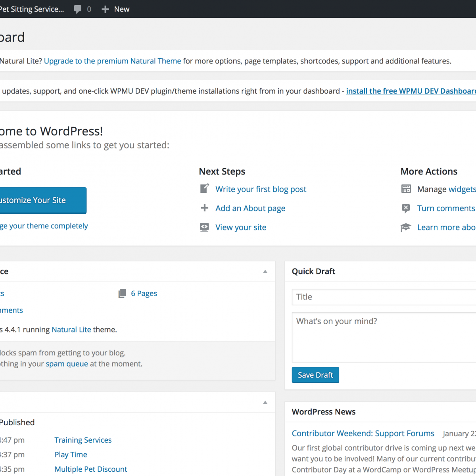
Task: Click the More Actions heading
Action: tap(429, 171)
